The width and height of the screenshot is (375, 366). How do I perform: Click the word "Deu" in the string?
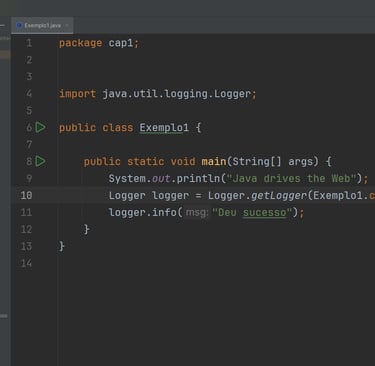[227, 213]
